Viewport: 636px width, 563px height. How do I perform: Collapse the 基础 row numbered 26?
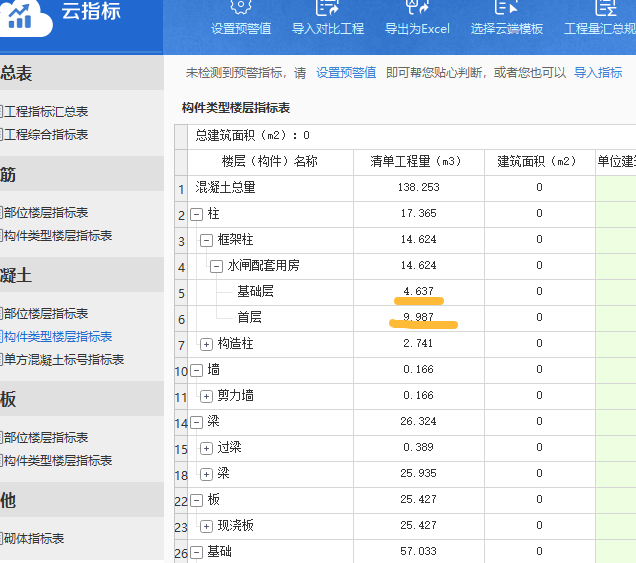tap(196, 552)
